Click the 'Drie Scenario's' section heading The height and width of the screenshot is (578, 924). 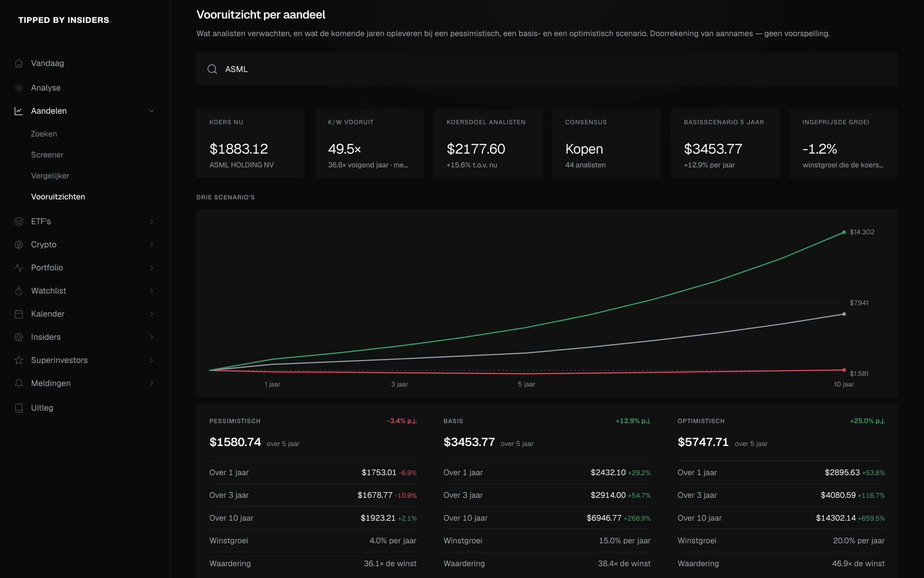tap(225, 197)
